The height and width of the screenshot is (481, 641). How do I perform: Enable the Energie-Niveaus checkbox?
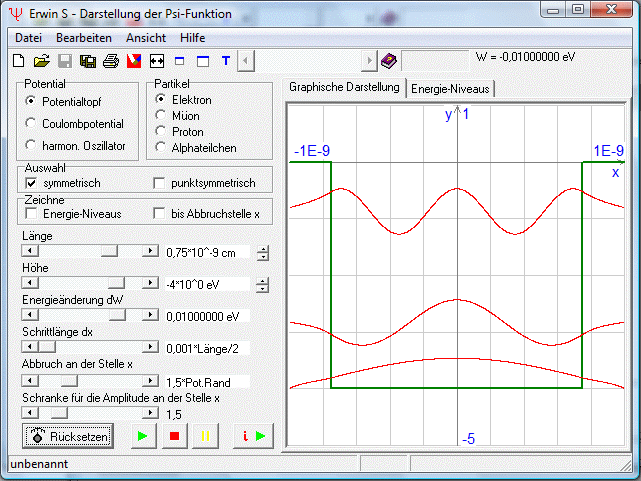31,213
